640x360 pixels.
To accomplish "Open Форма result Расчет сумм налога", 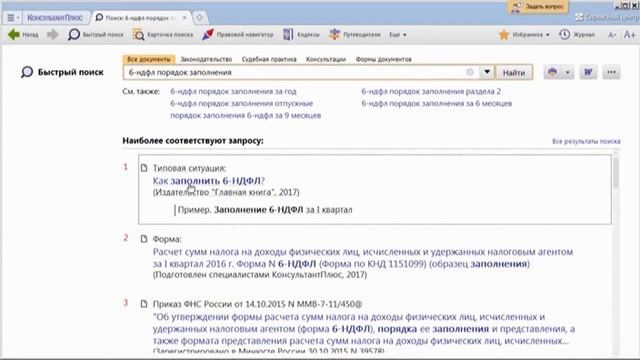I will tap(363, 258).
